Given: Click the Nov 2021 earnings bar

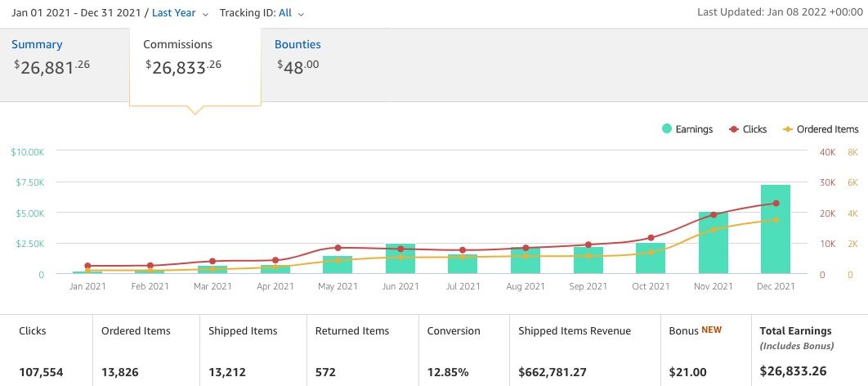Looking at the screenshot, I should [x=713, y=244].
